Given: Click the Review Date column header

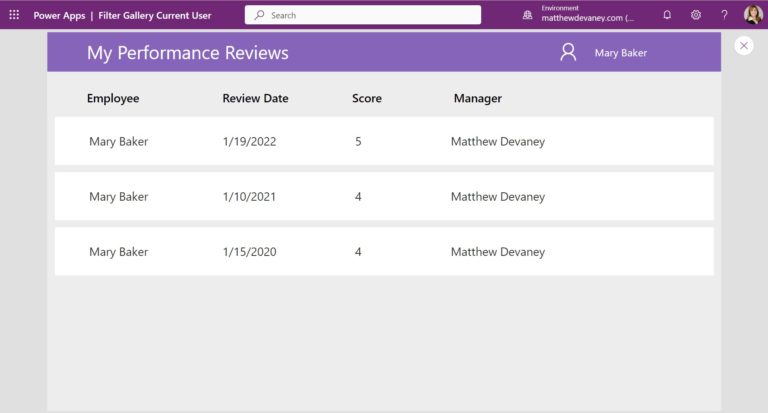Looking at the screenshot, I should tap(255, 99).
